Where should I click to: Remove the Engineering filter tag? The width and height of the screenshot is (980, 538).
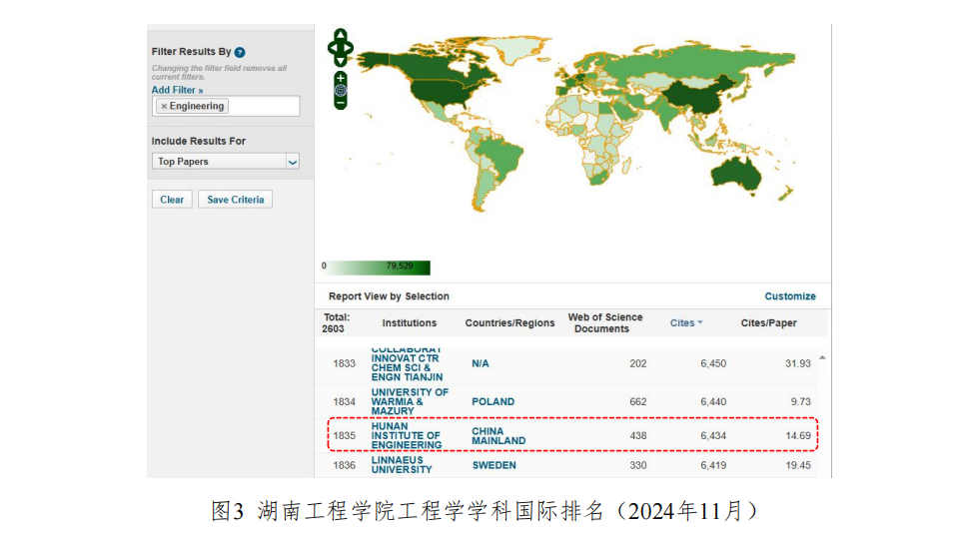164,106
